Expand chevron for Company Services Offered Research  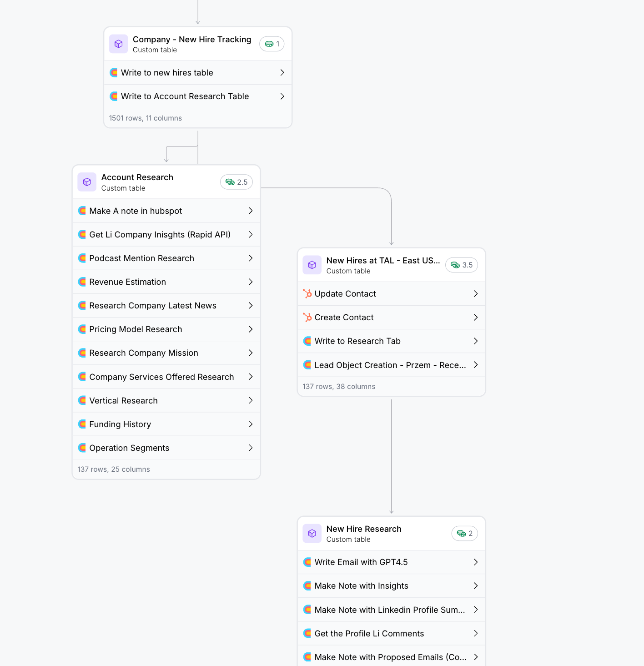251,377
